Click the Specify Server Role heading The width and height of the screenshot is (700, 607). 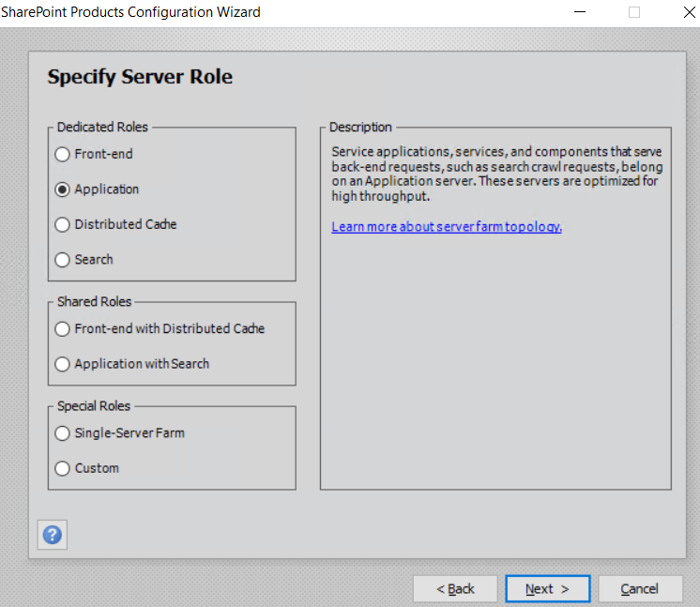[x=140, y=77]
